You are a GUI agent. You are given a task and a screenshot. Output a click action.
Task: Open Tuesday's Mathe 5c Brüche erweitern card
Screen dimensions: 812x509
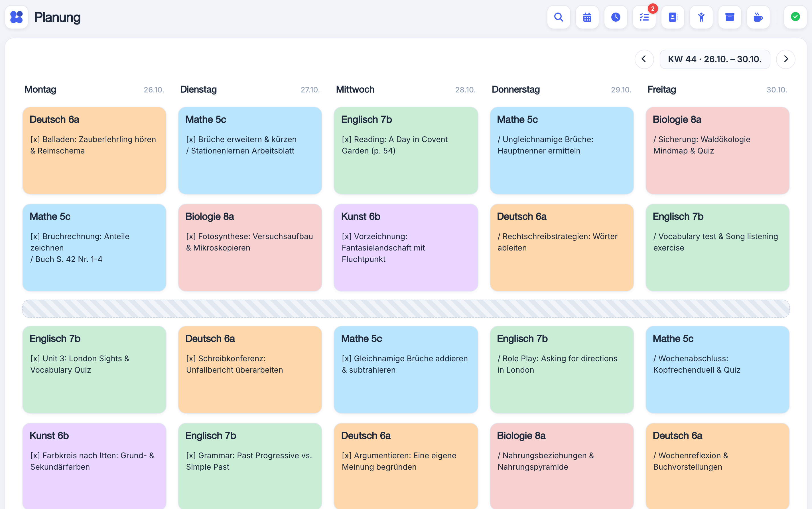click(250, 150)
